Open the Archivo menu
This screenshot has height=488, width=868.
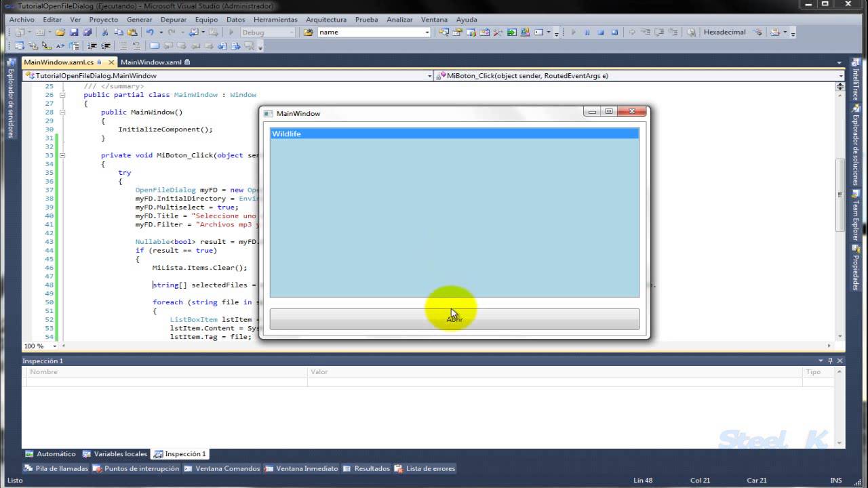[x=22, y=20]
